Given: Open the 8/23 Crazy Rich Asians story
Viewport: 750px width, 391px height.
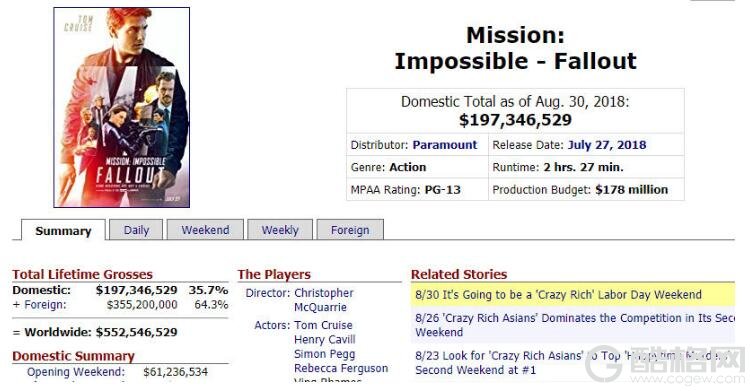Looking at the screenshot, I should (x=574, y=362).
